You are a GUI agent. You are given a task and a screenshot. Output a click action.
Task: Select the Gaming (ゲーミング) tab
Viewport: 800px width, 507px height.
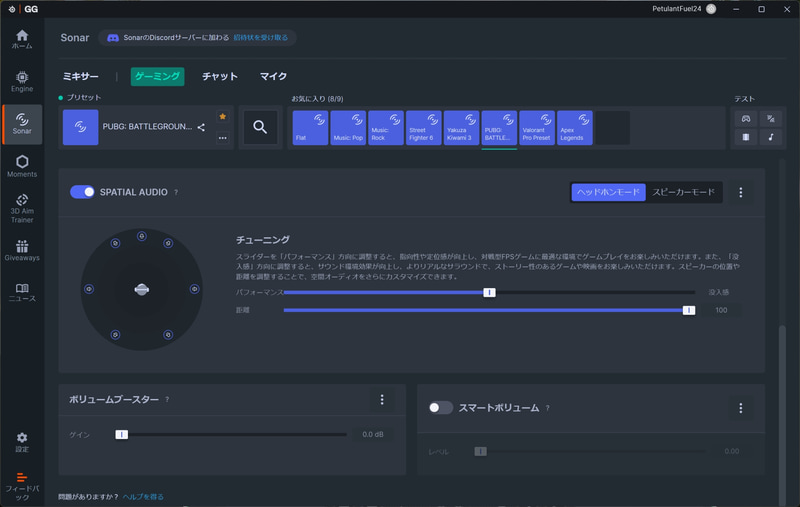tap(157, 77)
